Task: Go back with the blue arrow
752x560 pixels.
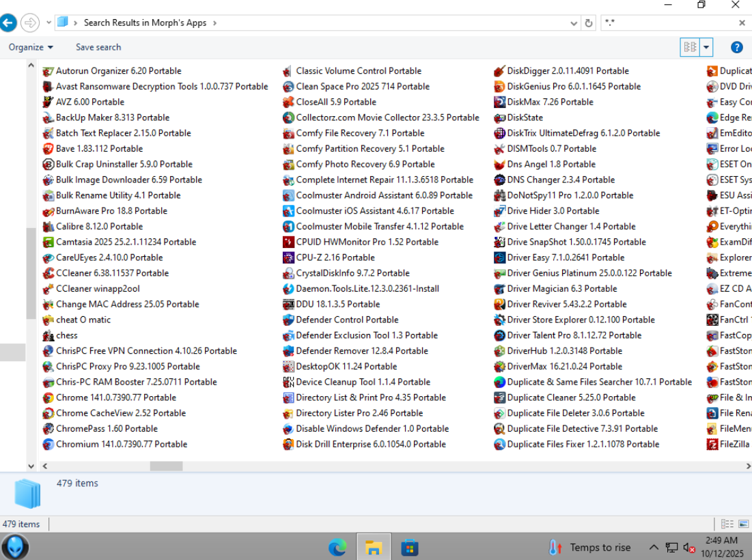Action: 8,23
